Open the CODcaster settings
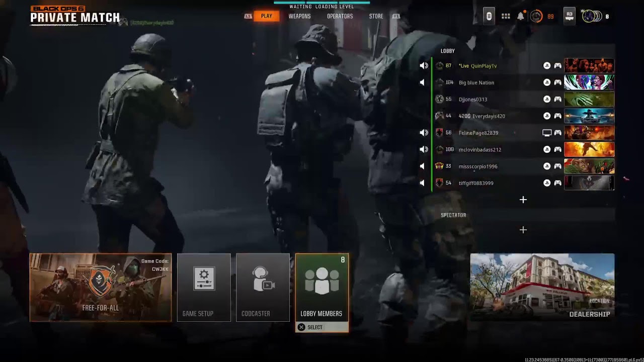The width and height of the screenshot is (644, 362). click(263, 288)
